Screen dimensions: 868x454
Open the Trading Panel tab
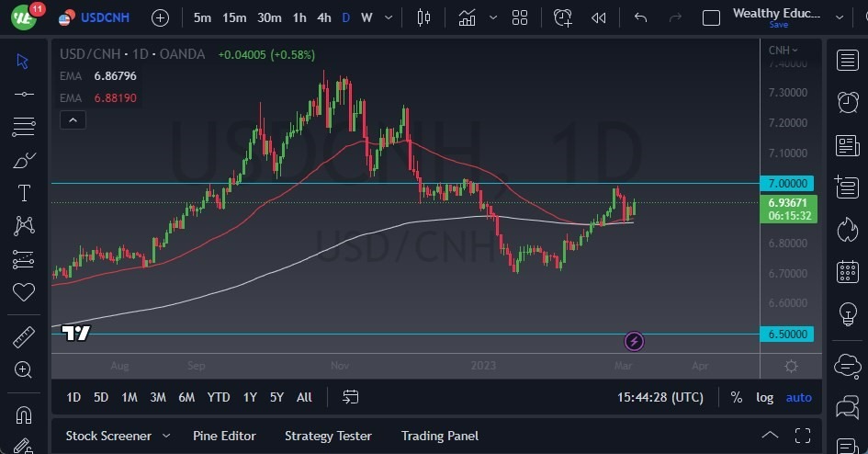coord(440,436)
